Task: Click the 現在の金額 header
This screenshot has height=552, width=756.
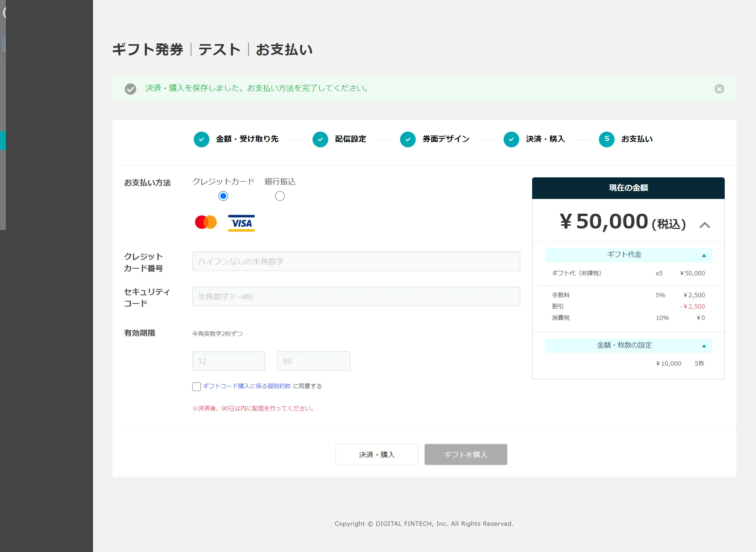Action: (x=628, y=188)
